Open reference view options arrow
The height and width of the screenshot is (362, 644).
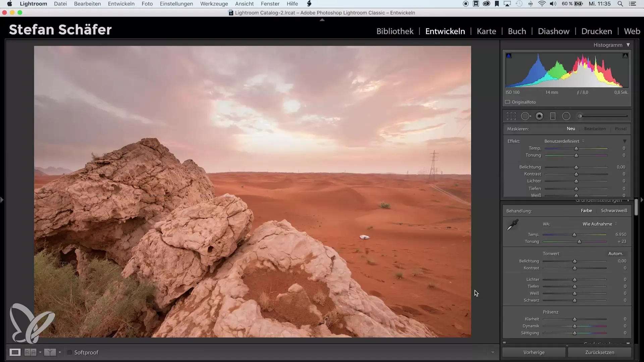(x=60, y=352)
